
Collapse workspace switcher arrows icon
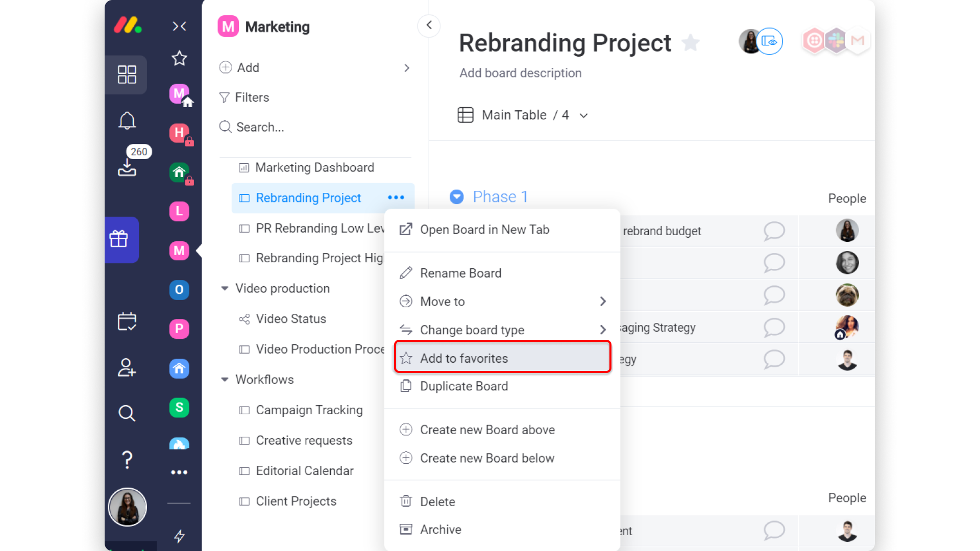pyautogui.click(x=179, y=26)
